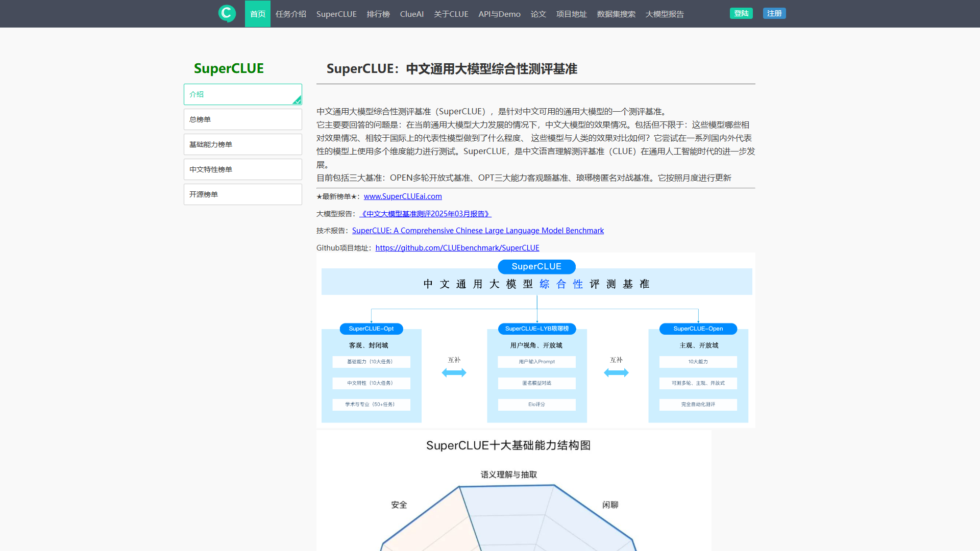Click the SuperCLUE pill label in diagram
The height and width of the screenshot is (551, 980).
pyautogui.click(x=536, y=266)
